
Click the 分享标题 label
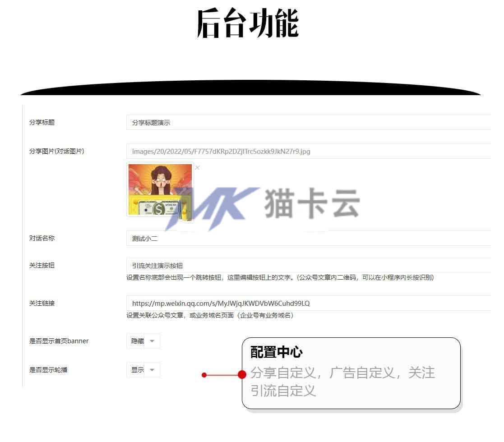click(42, 122)
